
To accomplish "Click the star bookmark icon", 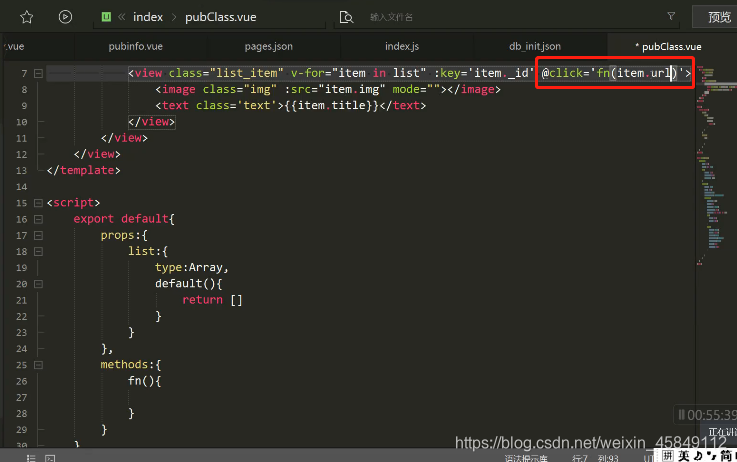I will [27, 17].
